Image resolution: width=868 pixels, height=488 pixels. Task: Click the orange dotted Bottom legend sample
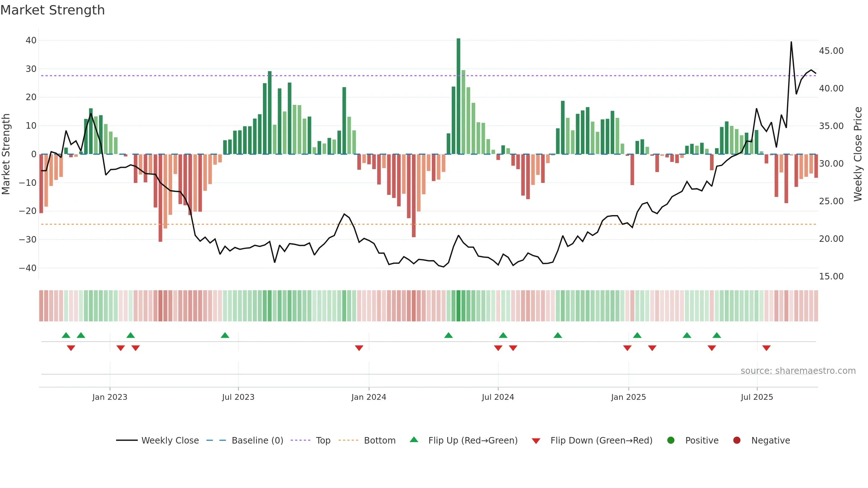[349, 440]
